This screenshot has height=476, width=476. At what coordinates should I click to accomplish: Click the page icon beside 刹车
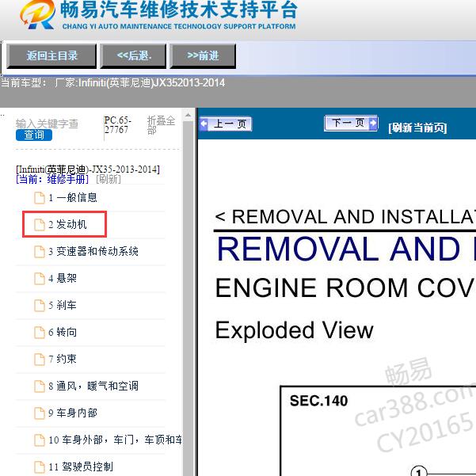39,306
